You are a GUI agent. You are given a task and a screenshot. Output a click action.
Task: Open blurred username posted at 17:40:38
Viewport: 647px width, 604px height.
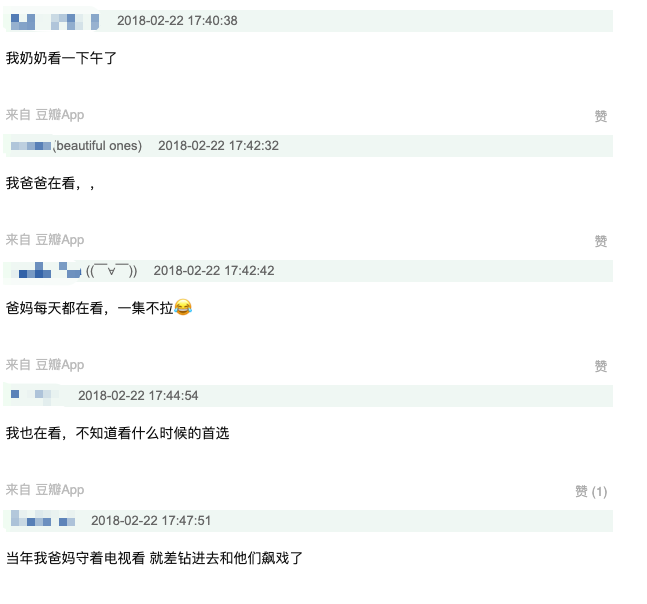tap(55, 21)
